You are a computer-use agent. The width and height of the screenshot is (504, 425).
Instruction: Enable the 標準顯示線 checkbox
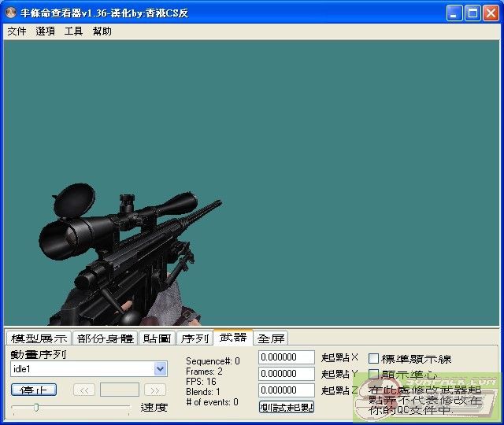(x=374, y=359)
